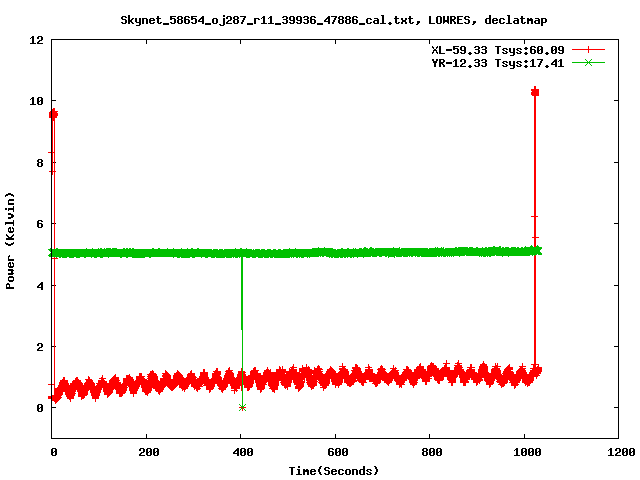Click the x-axis tick label 200
The height and width of the screenshot is (480, 640).
click(149, 452)
